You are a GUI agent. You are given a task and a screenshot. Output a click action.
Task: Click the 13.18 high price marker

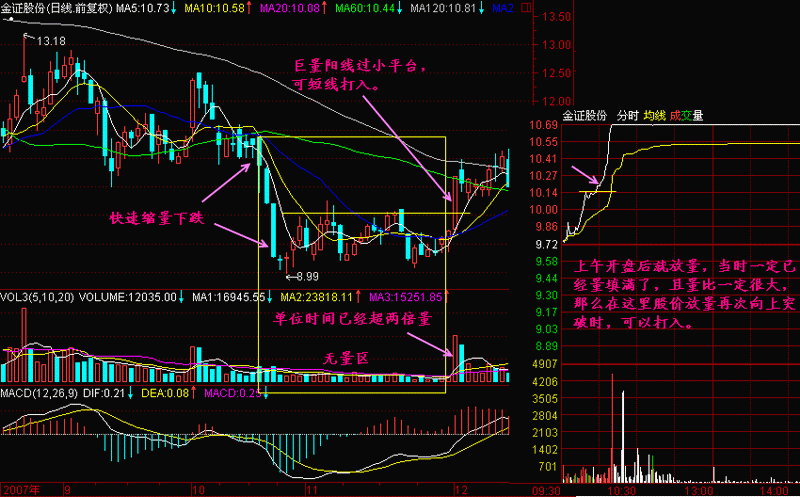(x=50, y=41)
